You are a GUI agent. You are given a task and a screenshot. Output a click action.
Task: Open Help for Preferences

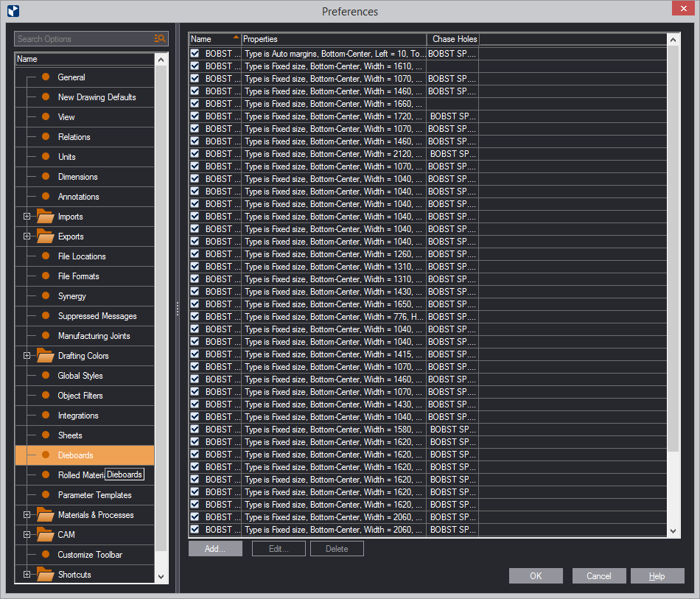[657, 575]
